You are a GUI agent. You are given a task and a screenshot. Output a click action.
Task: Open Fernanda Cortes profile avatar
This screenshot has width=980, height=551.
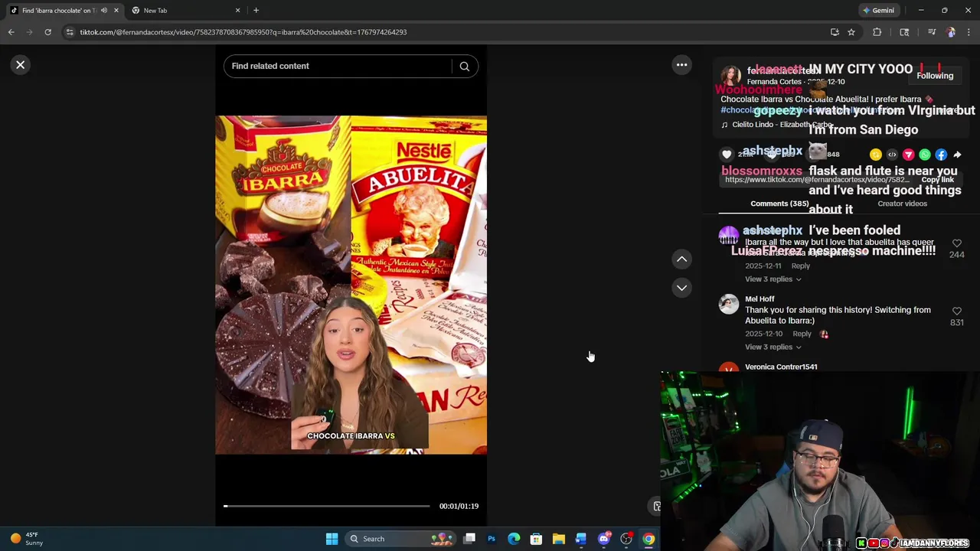[730, 76]
